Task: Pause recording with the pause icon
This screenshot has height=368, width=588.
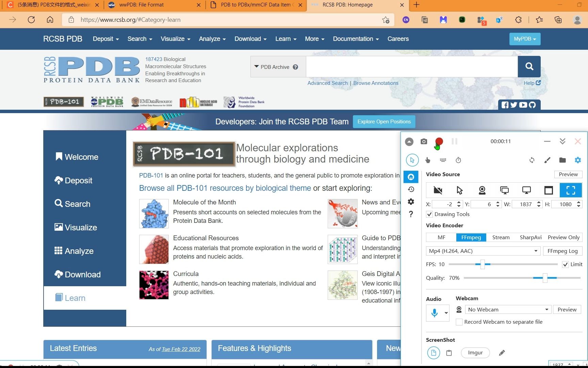Action: (x=454, y=141)
